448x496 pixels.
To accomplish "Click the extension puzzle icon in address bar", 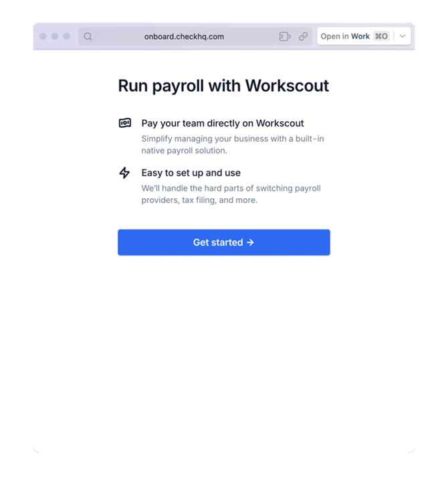I will click(x=285, y=36).
